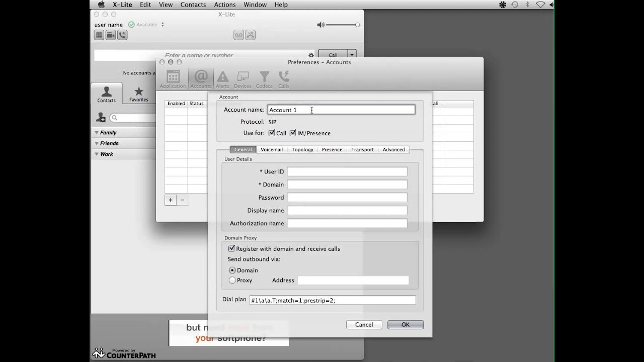Image resolution: width=644 pixels, height=362 pixels.
Task: Open the Apple menu
Action: pos(101,5)
